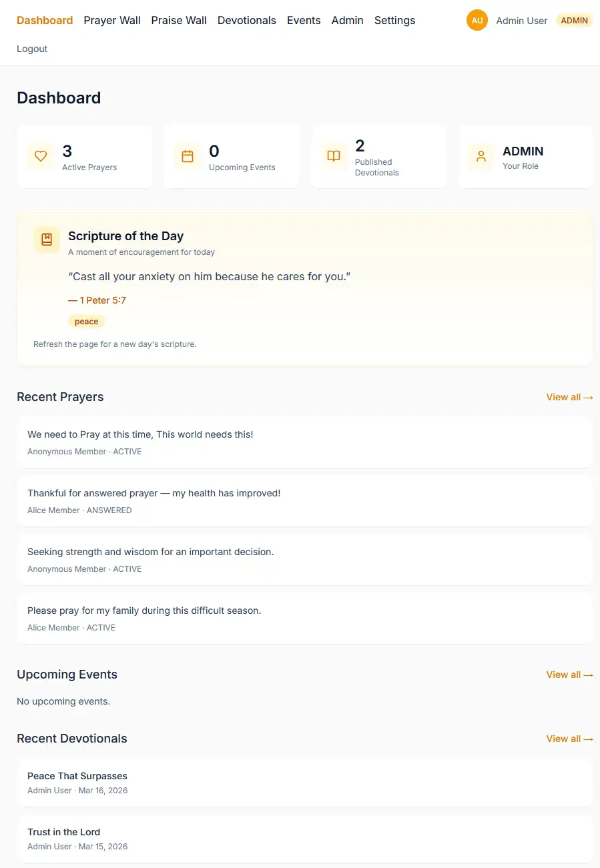Click the heart icon beside Active Prayers
The width and height of the screenshot is (600, 868).
click(x=41, y=156)
